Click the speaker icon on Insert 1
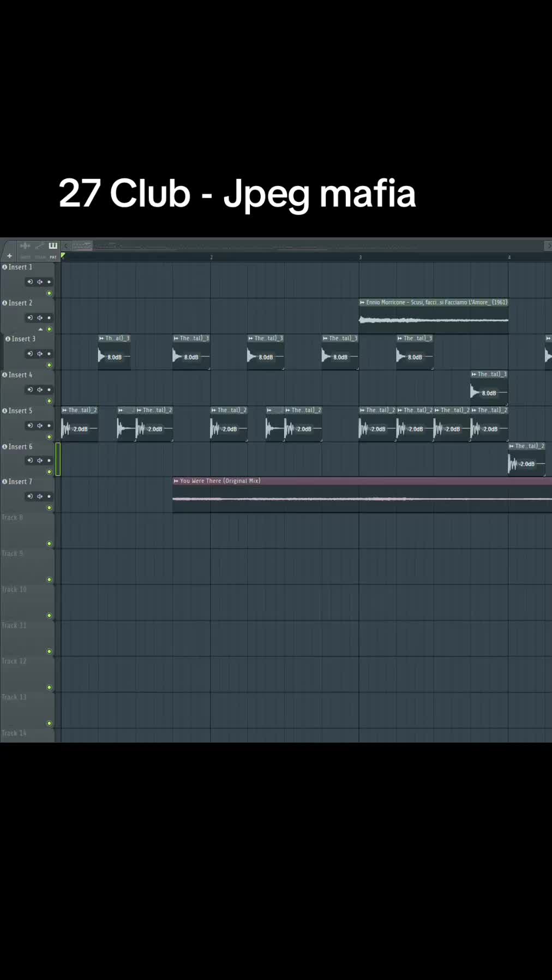This screenshot has width=552, height=980. click(40, 282)
